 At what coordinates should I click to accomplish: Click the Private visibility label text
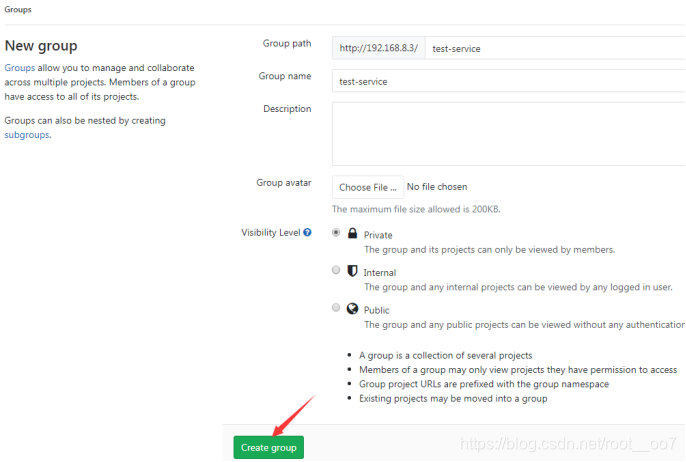click(x=378, y=235)
